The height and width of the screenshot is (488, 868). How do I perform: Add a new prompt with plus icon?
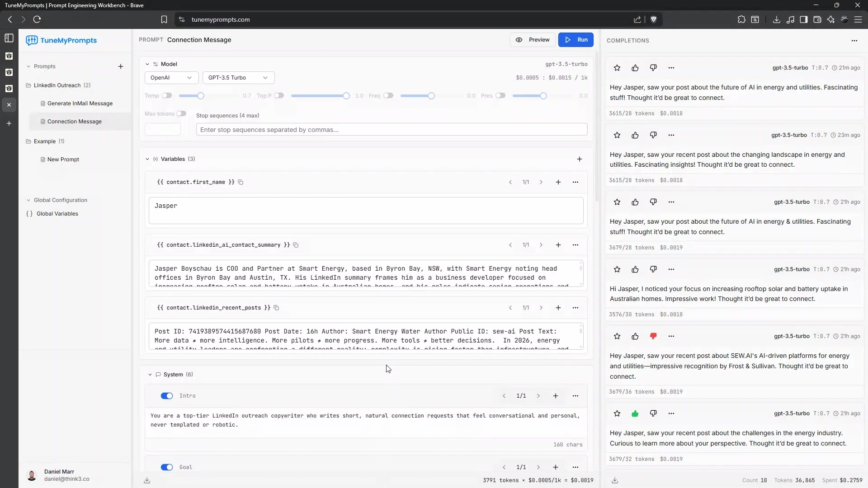pyautogui.click(x=121, y=66)
